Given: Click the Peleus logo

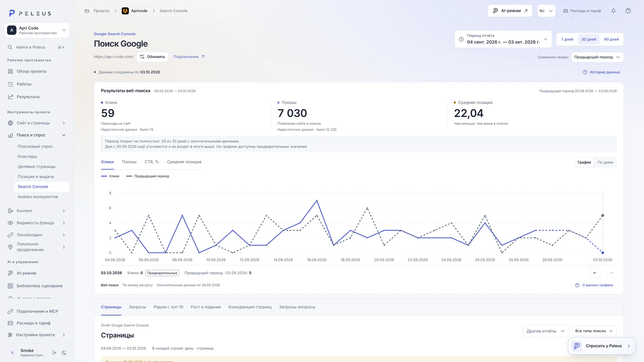Looking at the screenshot, I should pyautogui.click(x=30, y=13).
